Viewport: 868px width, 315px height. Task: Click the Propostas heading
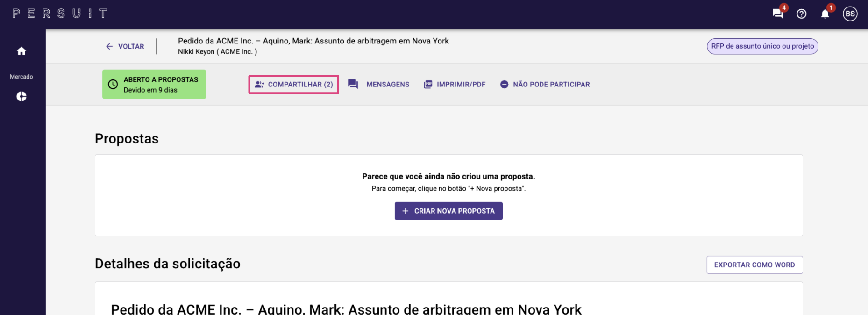coord(127,138)
